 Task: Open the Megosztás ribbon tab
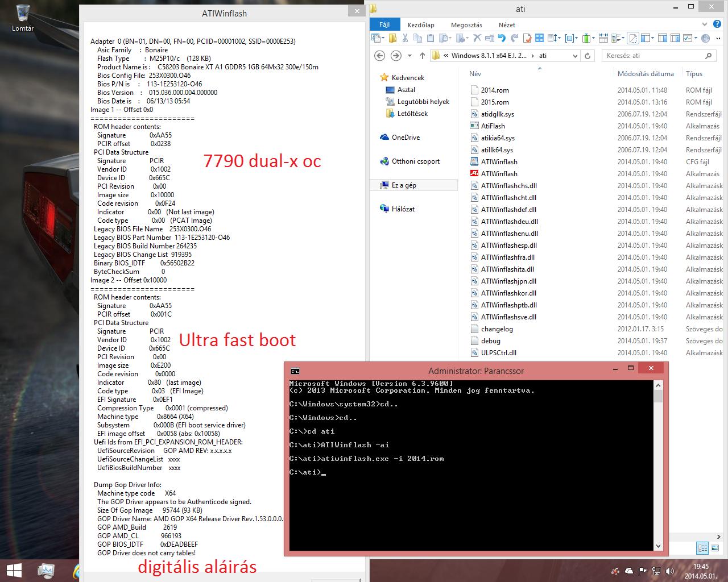click(466, 25)
